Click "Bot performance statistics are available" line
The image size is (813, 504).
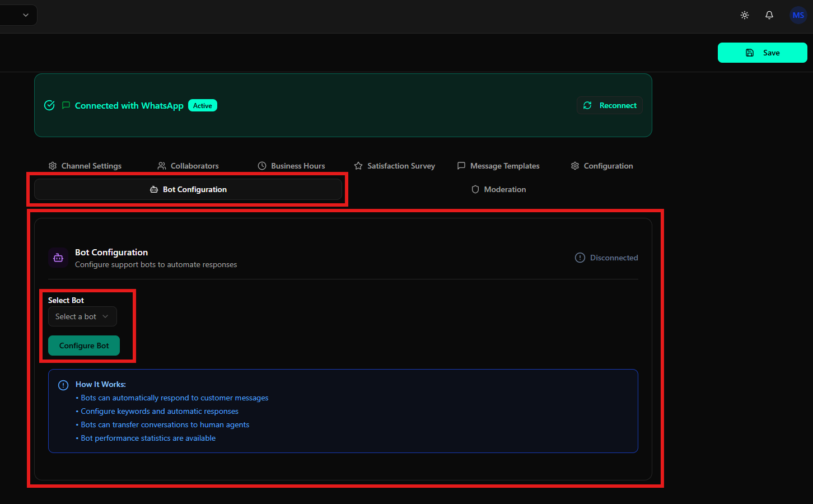coord(148,438)
